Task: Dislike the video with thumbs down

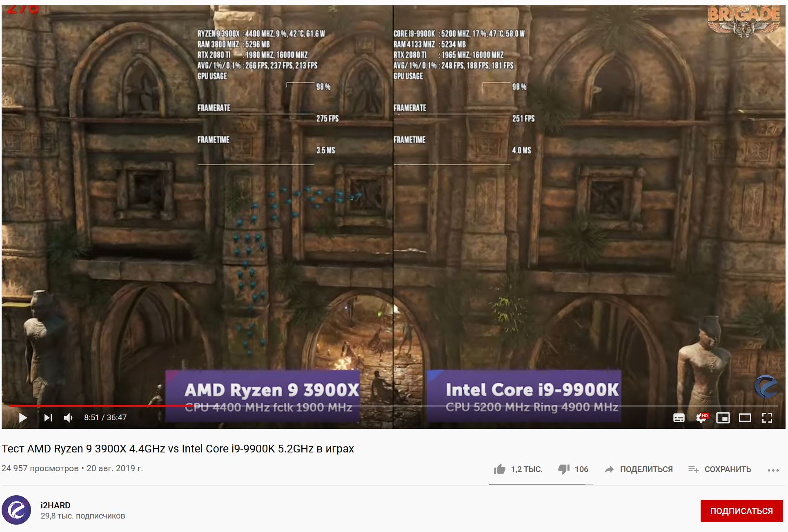Action: coord(564,469)
